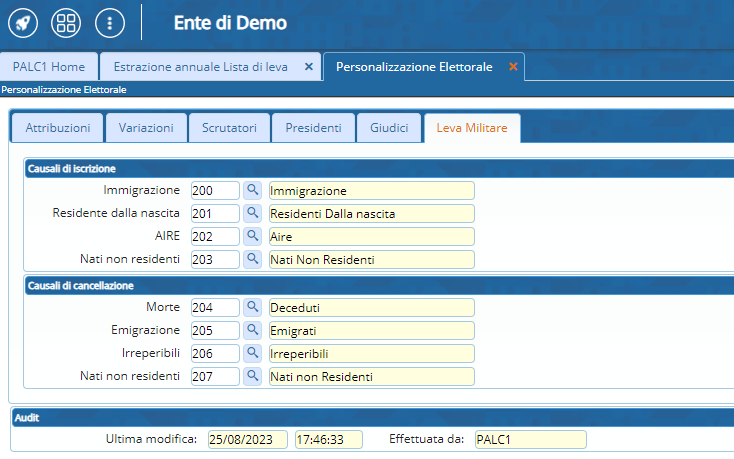Click the Nati non residenti code field 207
This screenshot has height=459, width=734.
coord(214,377)
